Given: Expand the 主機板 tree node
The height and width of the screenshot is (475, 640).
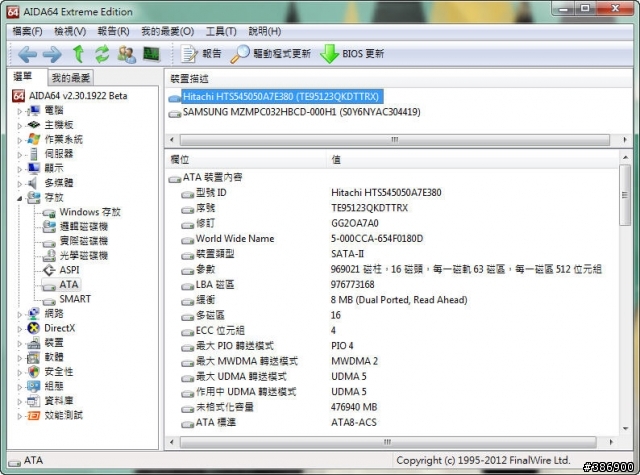Looking at the screenshot, I should pyautogui.click(x=19, y=125).
